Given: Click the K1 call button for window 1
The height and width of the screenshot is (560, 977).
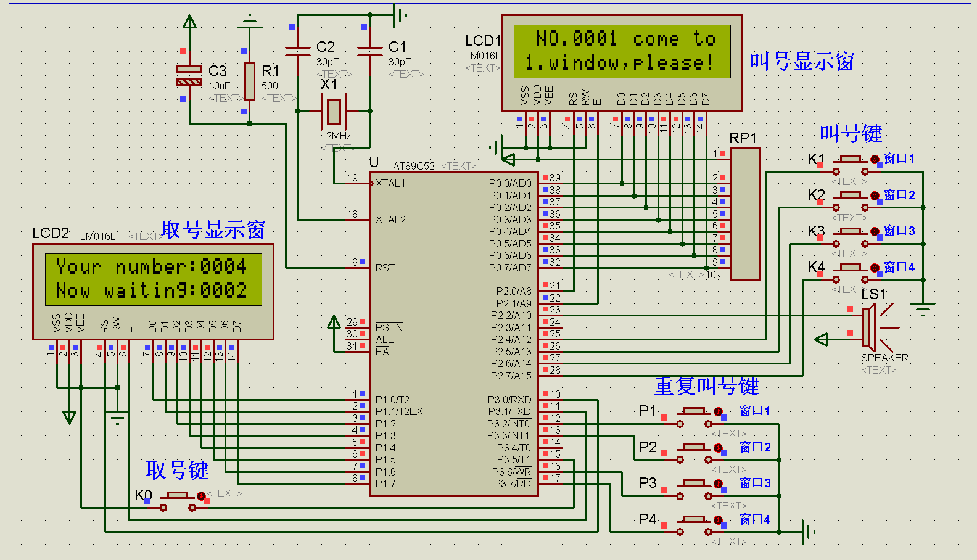Looking at the screenshot, I should pyautogui.click(x=851, y=165).
